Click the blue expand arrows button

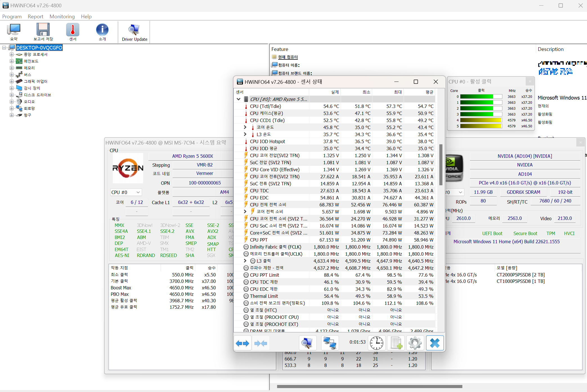(x=242, y=343)
